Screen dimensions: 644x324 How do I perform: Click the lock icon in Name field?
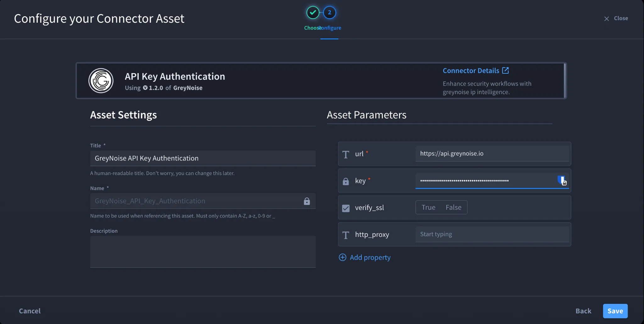click(307, 201)
